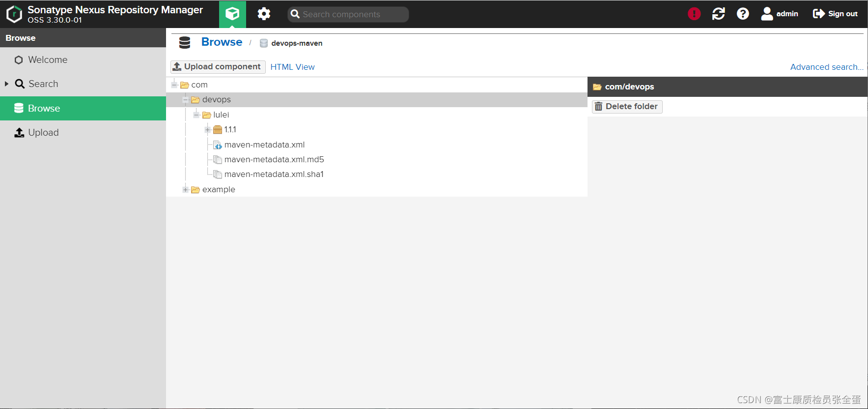This screenshot has height=409, width=868.
Task: Open the Advanced search link
Action: (827, 67)
